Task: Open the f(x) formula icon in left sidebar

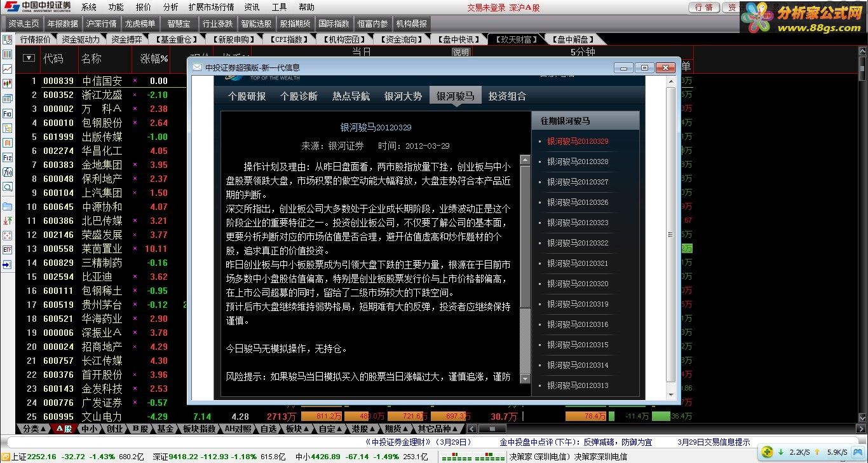Action: point(8,172)
